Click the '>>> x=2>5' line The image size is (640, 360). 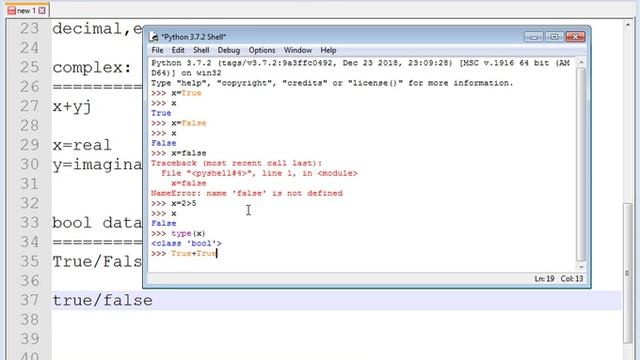tap(174, 203)
